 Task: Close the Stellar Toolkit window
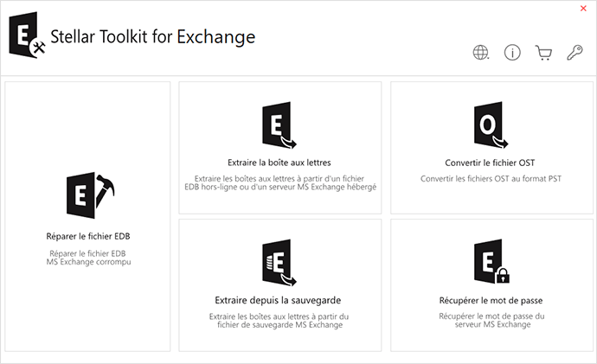(x=583, y=8)
